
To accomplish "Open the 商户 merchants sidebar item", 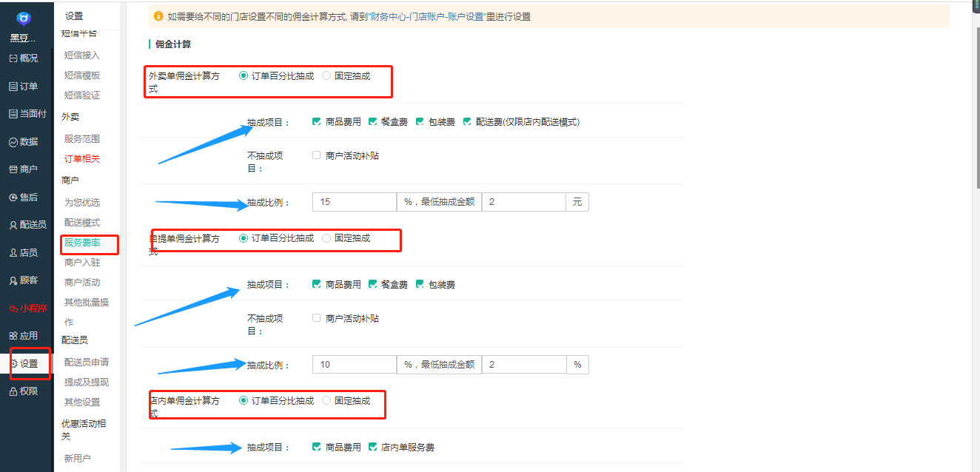I will [24, 169].
